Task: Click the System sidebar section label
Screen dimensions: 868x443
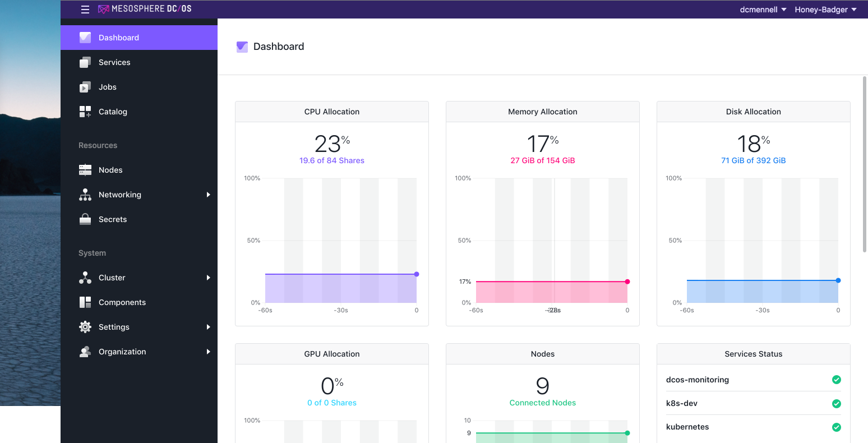Action: 92,253
